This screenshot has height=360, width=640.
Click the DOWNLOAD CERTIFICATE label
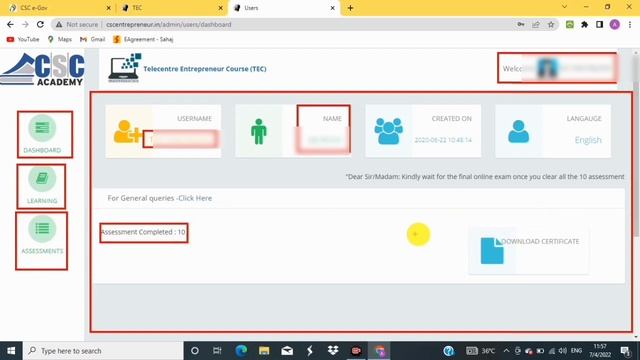[540, 241]
